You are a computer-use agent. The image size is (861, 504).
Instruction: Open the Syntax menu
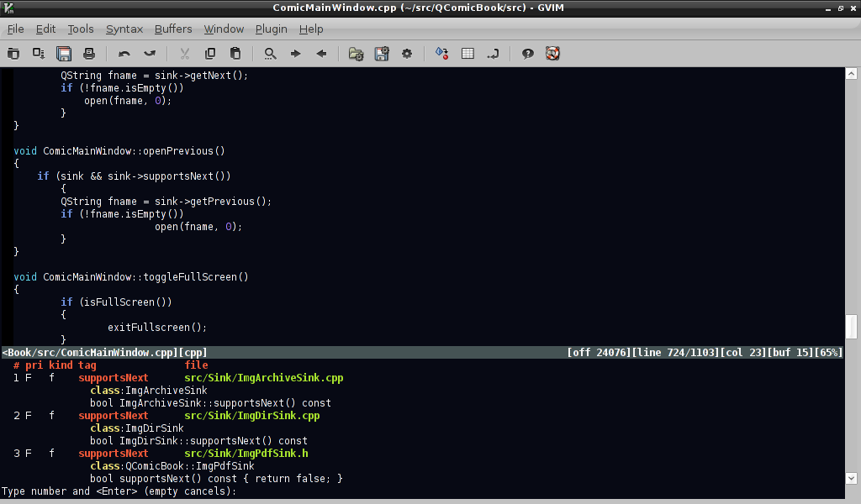pyautogui.click(x=124, y=29)
